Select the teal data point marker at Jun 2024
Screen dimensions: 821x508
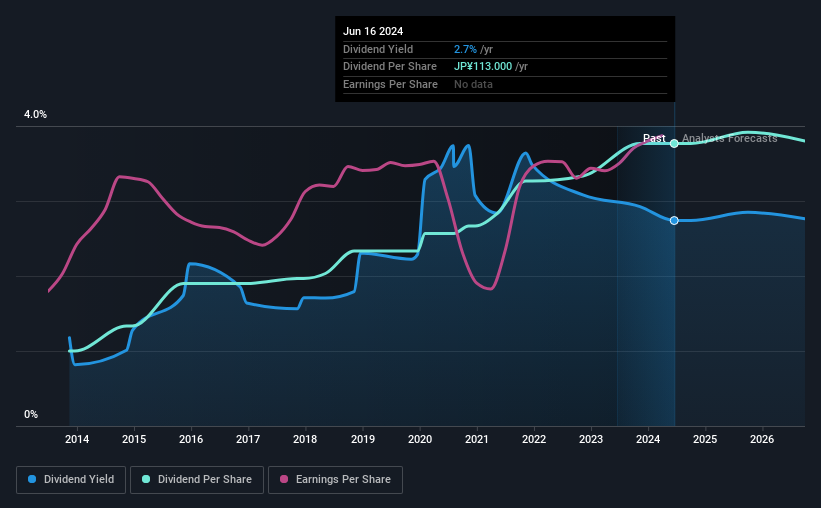(x=674, y=143)
